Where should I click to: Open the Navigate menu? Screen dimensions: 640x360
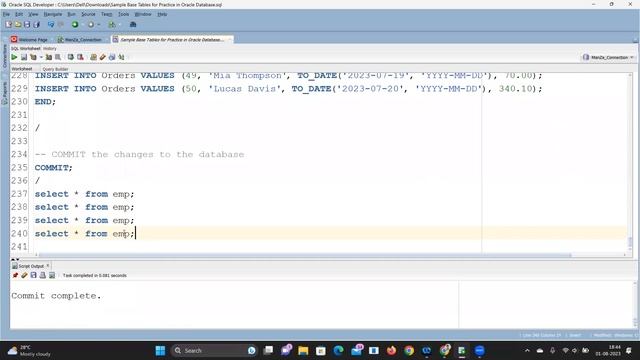(53, 14)
